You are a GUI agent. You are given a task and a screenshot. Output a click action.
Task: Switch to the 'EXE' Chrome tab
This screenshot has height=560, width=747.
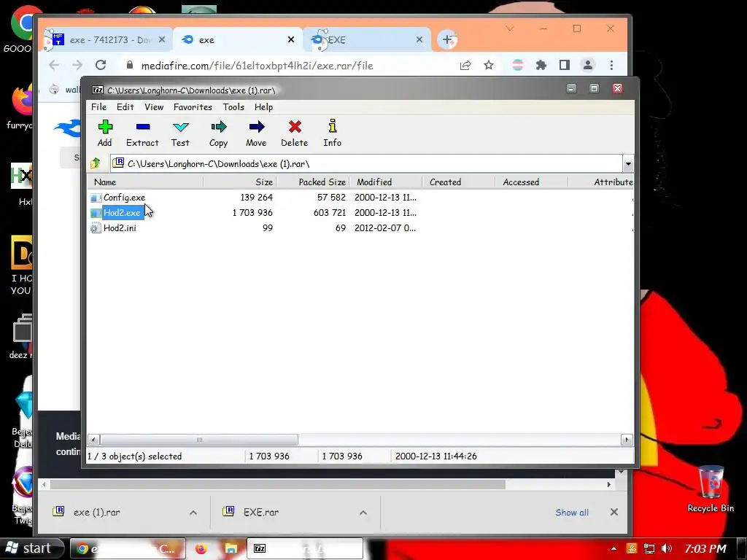367,40
